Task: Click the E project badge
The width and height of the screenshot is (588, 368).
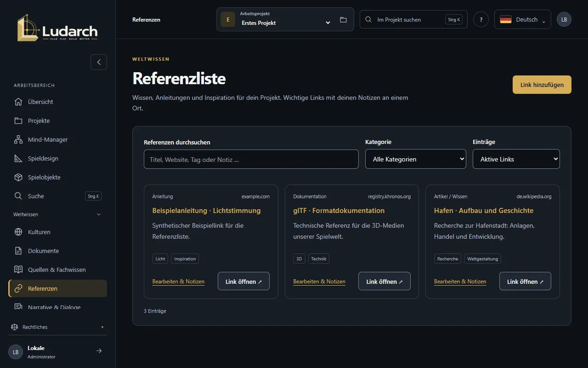Action: [x=228, y=19]
